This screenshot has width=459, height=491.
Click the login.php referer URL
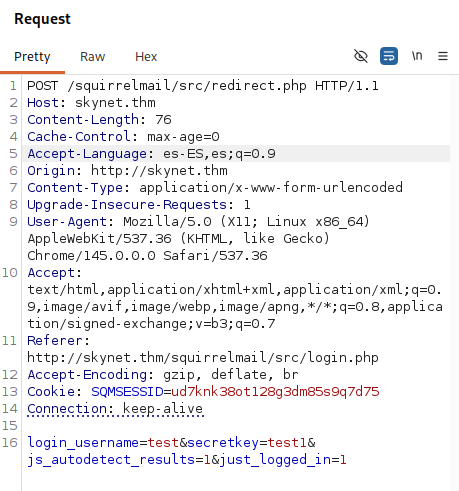coord(203,358)
